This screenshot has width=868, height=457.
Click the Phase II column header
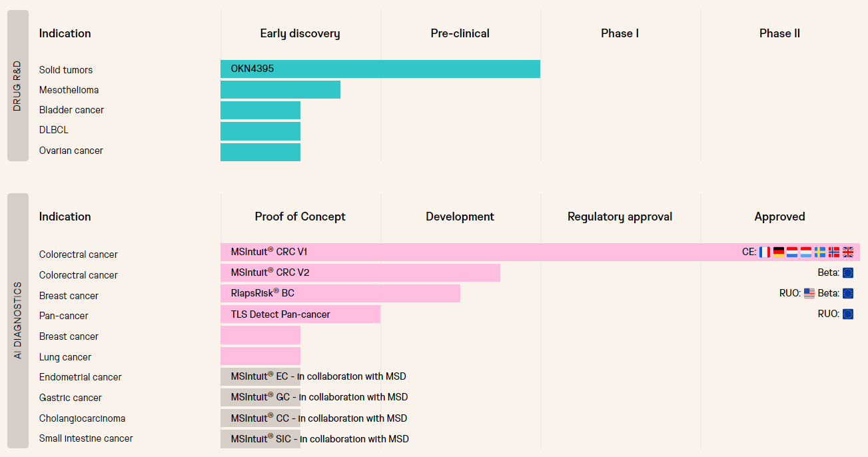coord(780,33)
